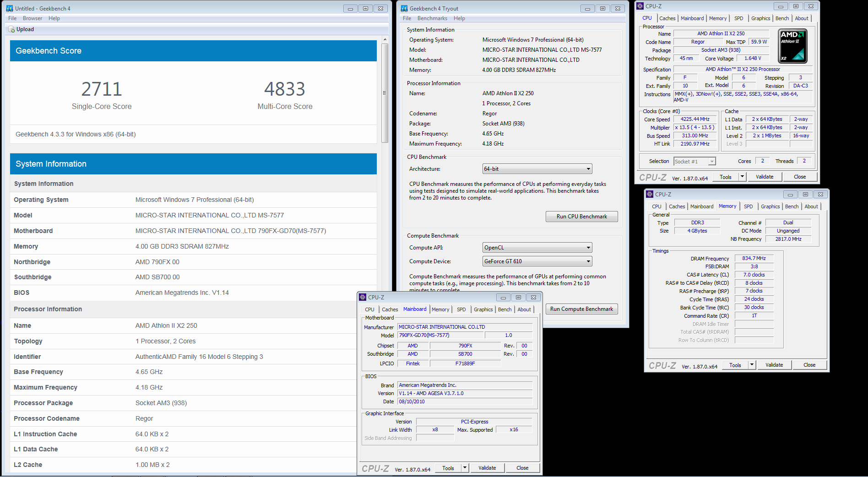Image resolution: width=868 pixels, height=477 pixels.
Task: Click Validate in CPU-Z CPU window
Action: [x=765, y=177]
